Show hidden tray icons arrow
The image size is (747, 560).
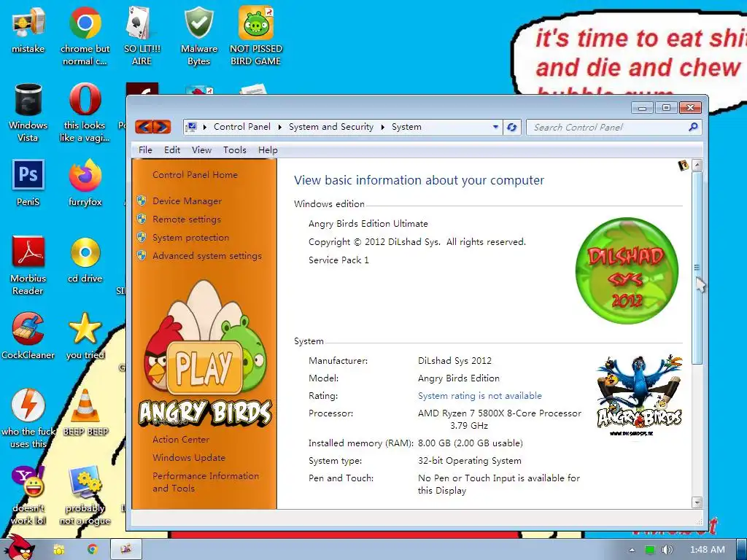[x=632, y=550]
